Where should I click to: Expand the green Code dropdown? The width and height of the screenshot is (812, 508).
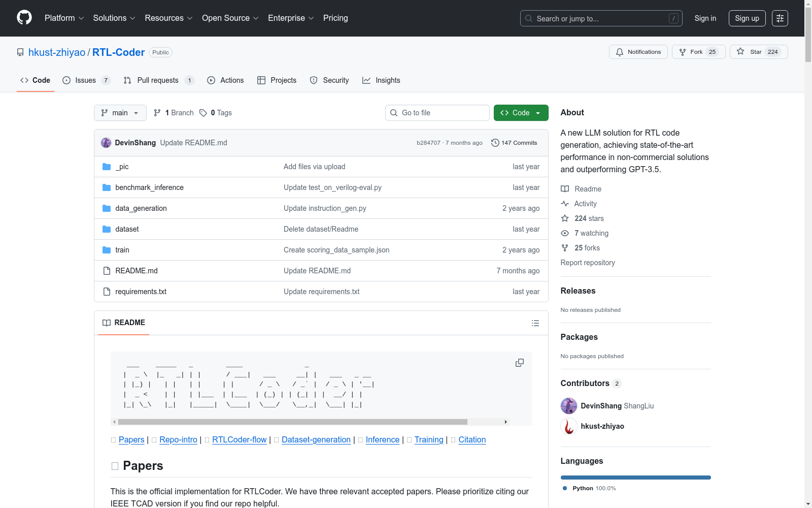pyautogui.click(x=521, y=113)
